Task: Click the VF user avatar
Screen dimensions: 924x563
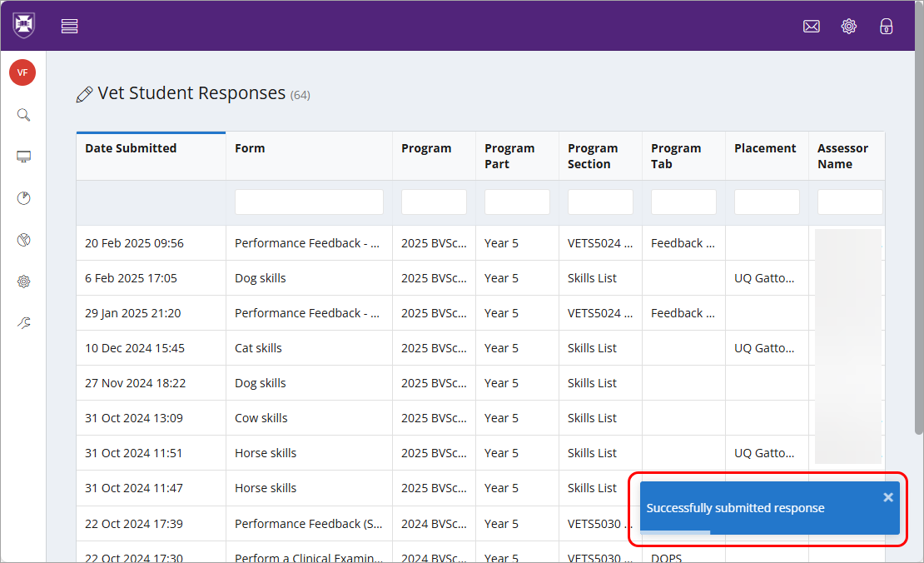Action: click(x=22, y=72)
